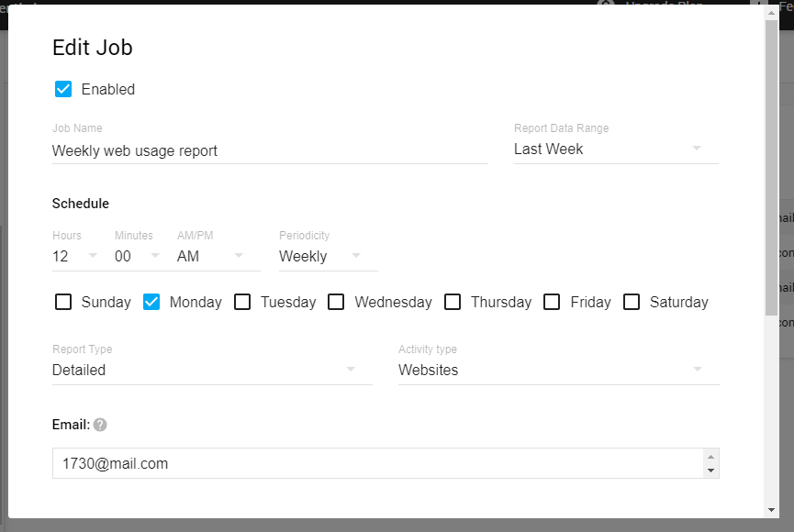794x532 pixels.
Task: Open the Periodicity dropdown
Action: [x=328, y=257]
